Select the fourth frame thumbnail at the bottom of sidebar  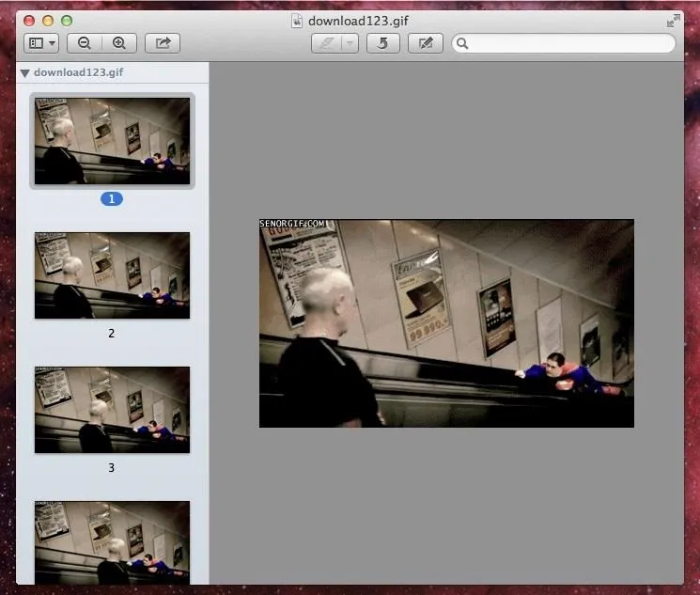click(112, 542)
